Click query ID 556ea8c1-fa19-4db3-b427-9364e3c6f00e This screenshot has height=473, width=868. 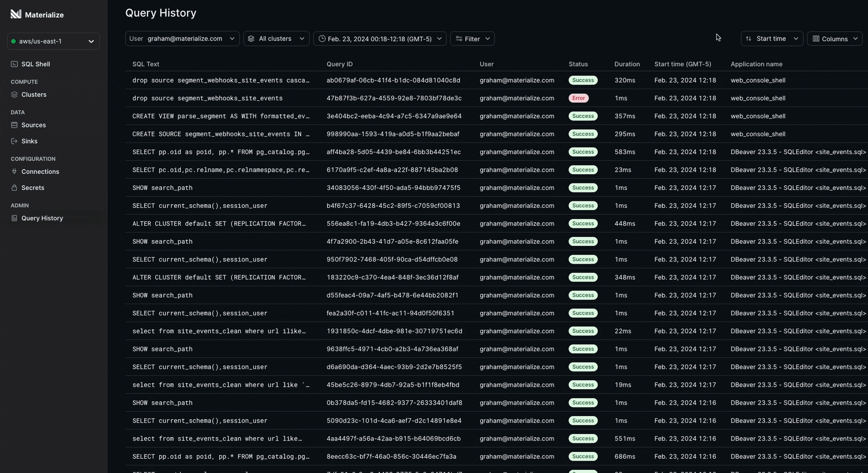pos(393,224)
